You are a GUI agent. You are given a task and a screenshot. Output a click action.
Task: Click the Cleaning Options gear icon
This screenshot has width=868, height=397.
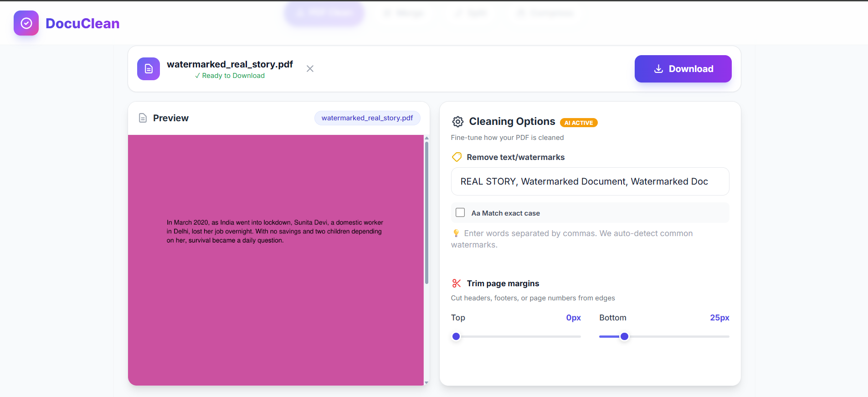(x=457, y=122)
